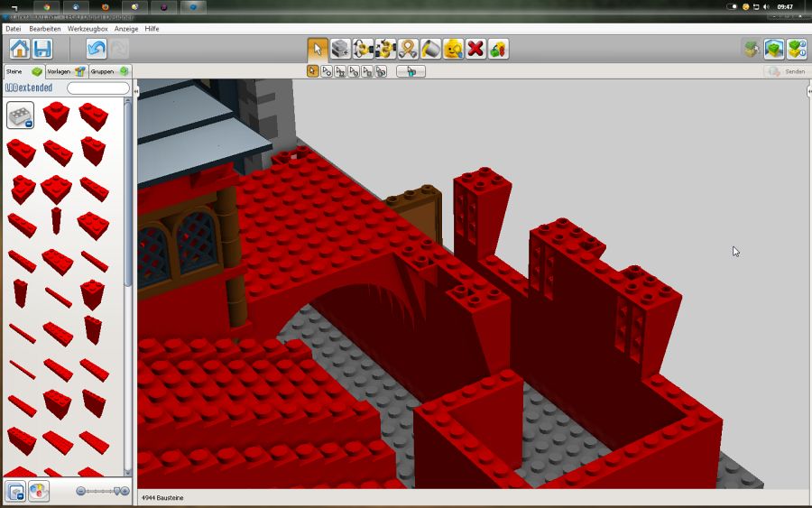Screen dimensions: 812x508
Task: Switch to the Vorlagen tab
Action: click(65, 71)
